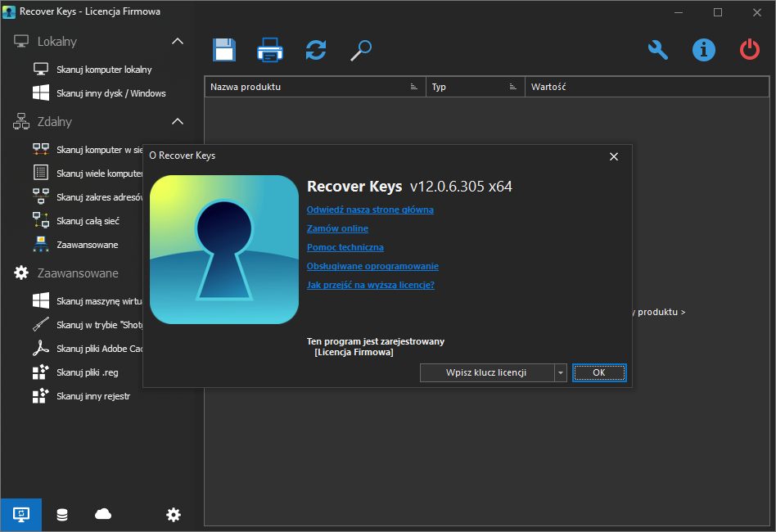The width and height of the screenshot is (776, 532).
Task: Close the O Recover Keys dialog
Action: [614, 156]
